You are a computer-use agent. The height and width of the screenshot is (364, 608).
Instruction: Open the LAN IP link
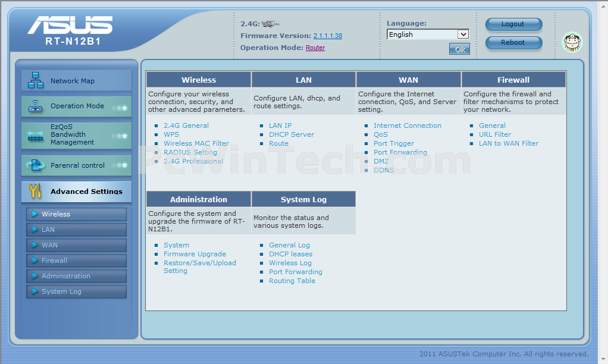(x=280, y=125)
